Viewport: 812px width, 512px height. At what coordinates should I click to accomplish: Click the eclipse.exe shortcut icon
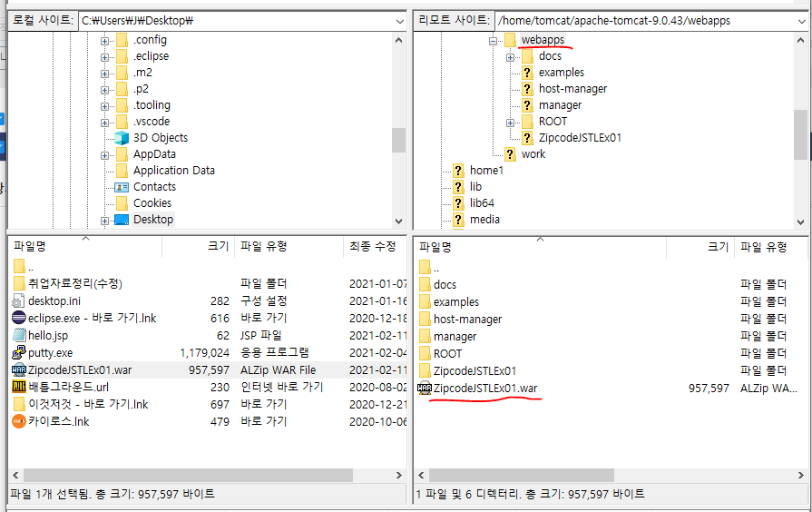[x=19, y=318]
